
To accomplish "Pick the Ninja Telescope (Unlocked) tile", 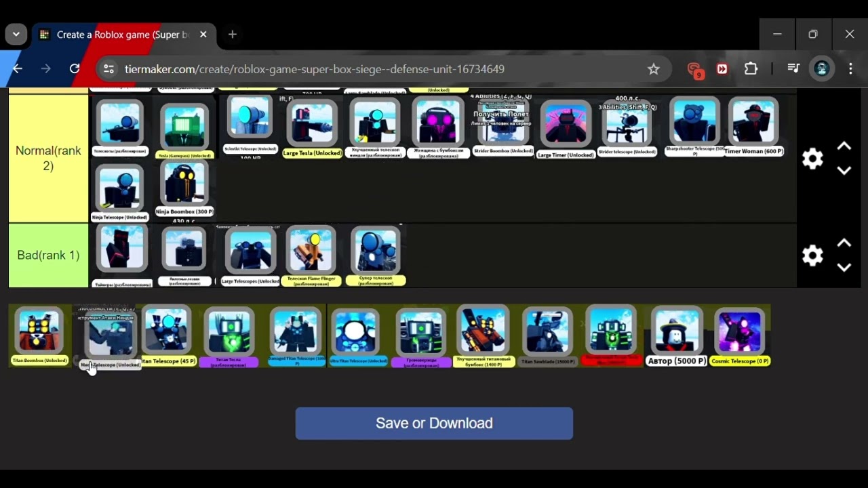I will (120, 192).
